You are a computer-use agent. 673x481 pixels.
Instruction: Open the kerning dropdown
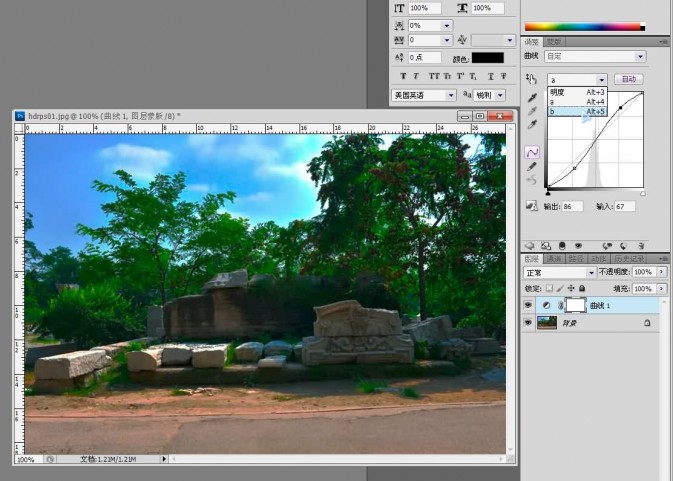click(x=493, y=40)
